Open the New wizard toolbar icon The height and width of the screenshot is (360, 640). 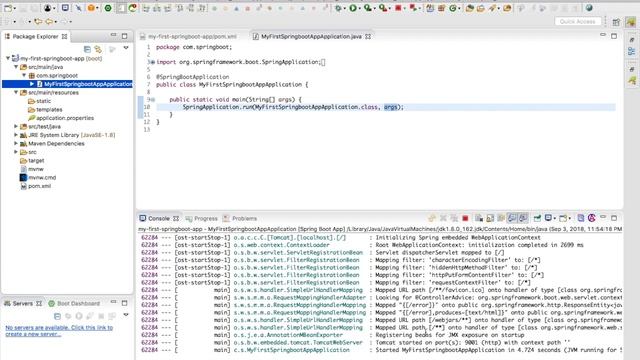8,8
